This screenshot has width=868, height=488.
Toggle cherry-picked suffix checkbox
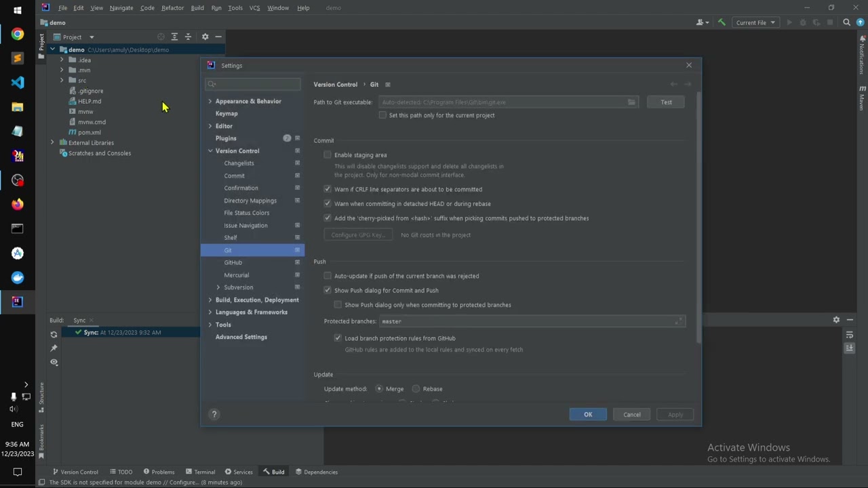(328, 218)
